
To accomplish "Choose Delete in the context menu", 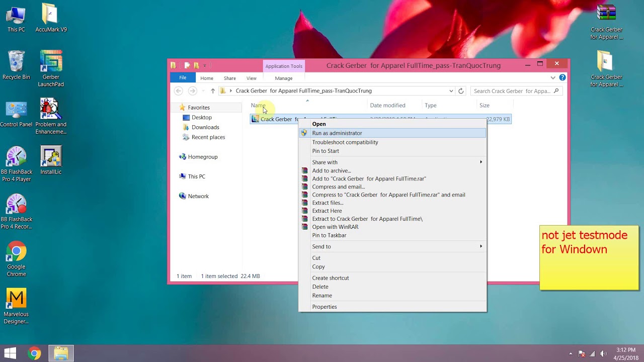I will click(x=392, y=287).
